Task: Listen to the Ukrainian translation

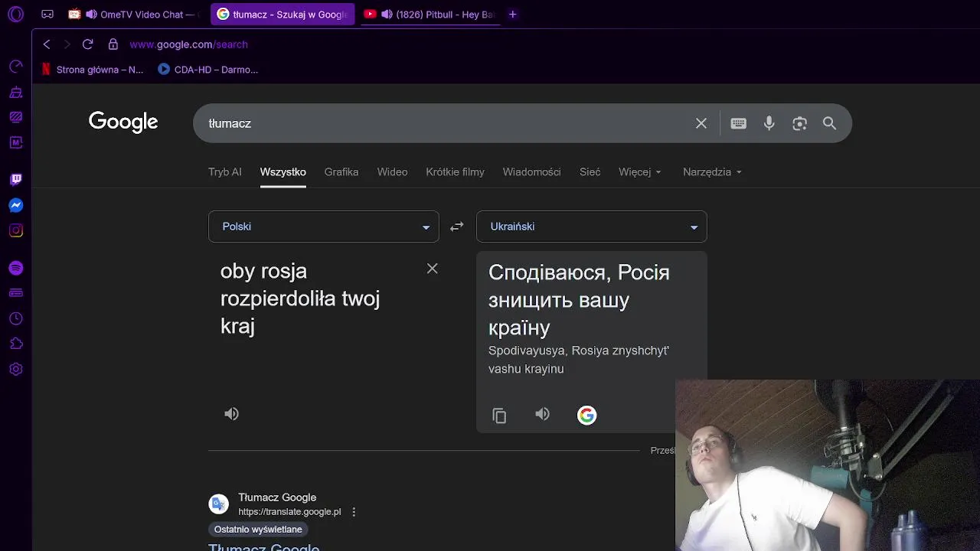Action: tap(542, 414)
